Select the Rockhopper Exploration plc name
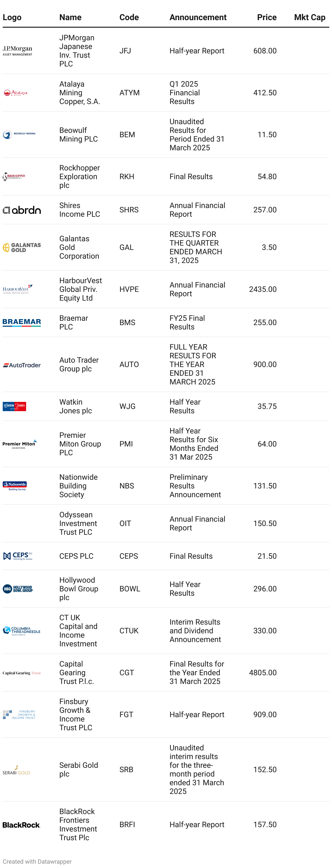Screen dimensions: 332x868 79,176
